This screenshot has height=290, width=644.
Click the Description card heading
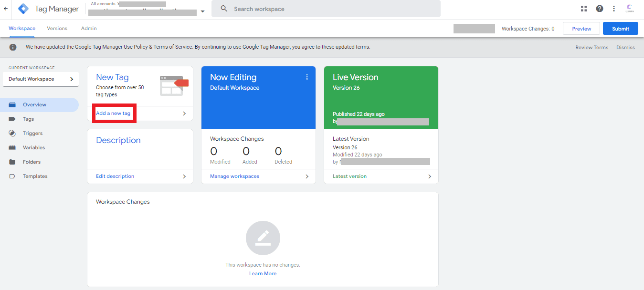(x=118, y=140)
